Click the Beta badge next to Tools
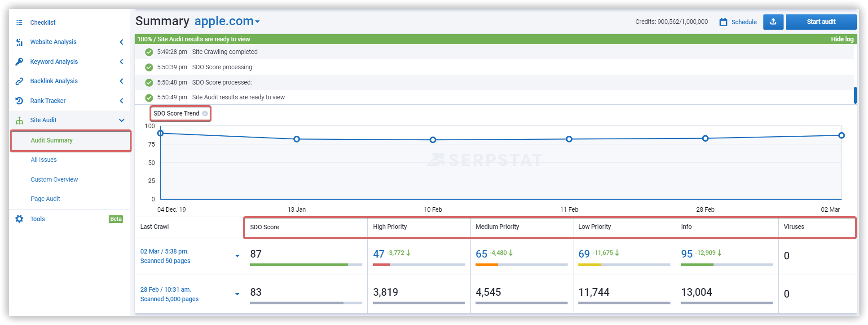 116,219
